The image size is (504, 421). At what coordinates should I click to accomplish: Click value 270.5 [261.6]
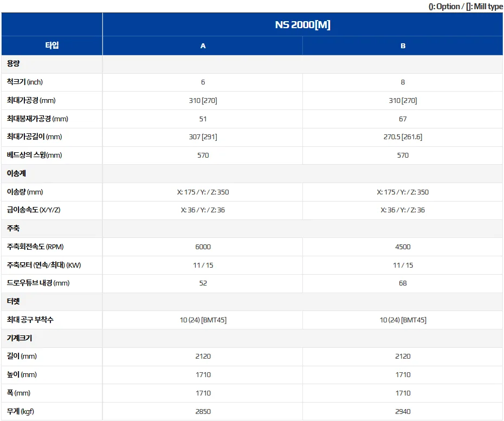click(403, 137)
